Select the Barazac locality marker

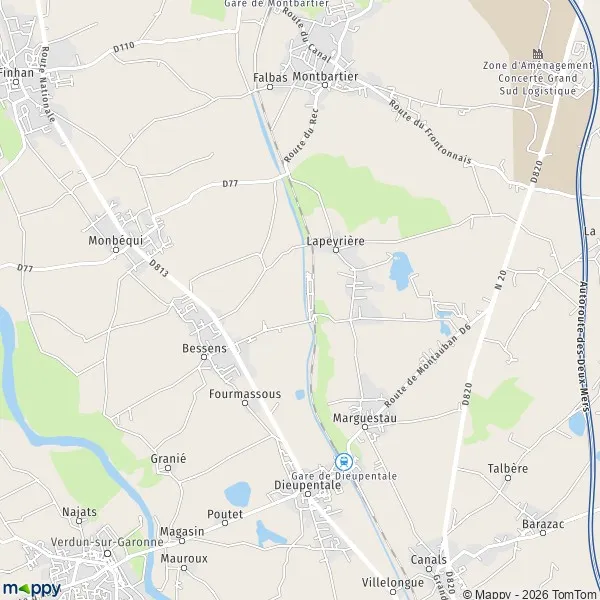pyautogui.click(x=543, y=533)
